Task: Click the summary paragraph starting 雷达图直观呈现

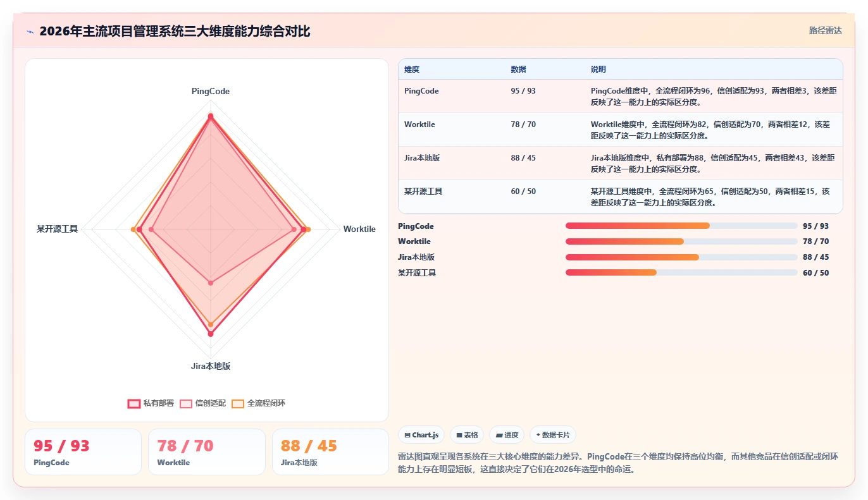Action: click(617, 462)
